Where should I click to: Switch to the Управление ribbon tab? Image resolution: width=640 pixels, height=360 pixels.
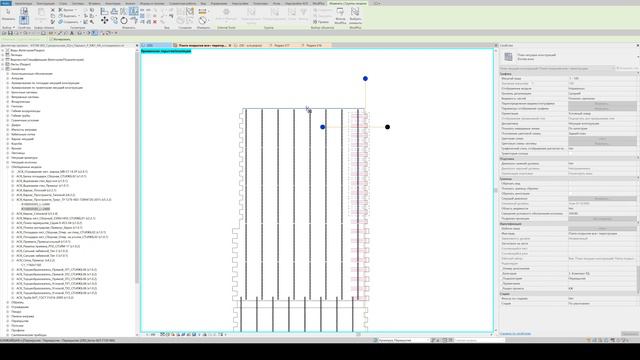coord(219,3)
